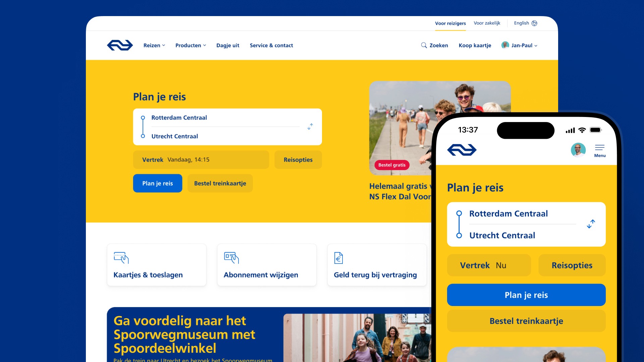This screenshot has width=644, height=362.
Task: Open the Dagje uit menu item
Action: 228,45
